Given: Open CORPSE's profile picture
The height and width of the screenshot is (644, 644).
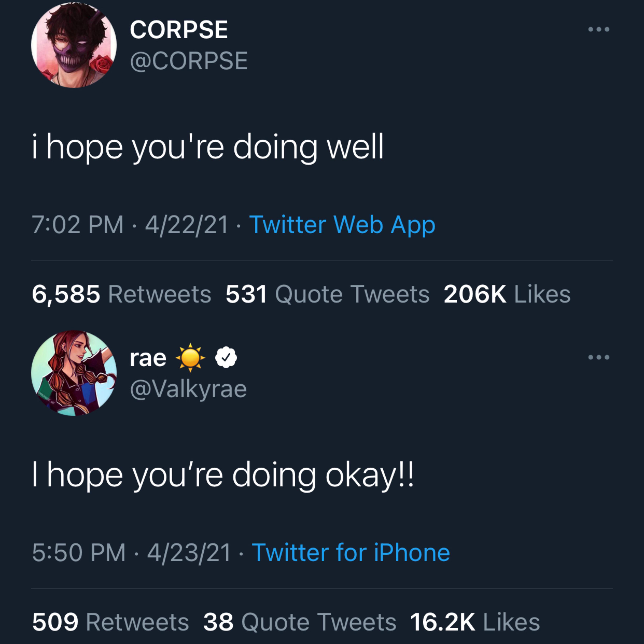Looking at the screenshot, I should 74,45.
